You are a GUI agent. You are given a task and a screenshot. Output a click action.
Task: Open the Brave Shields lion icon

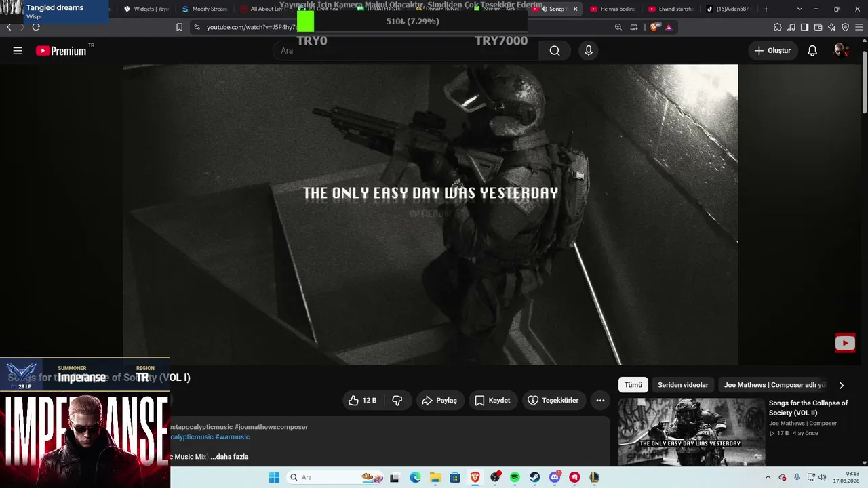coord(654,27)
